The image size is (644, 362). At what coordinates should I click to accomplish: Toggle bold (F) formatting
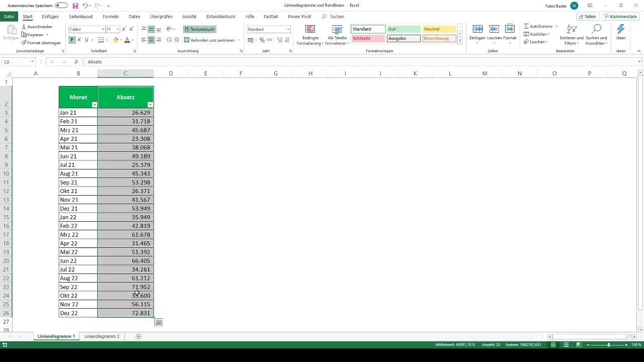[x=72, y=40]
